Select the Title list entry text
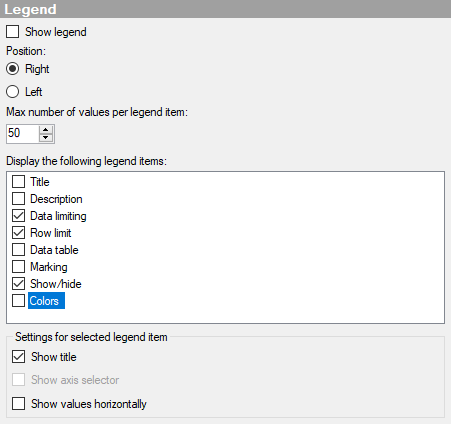 40,182
